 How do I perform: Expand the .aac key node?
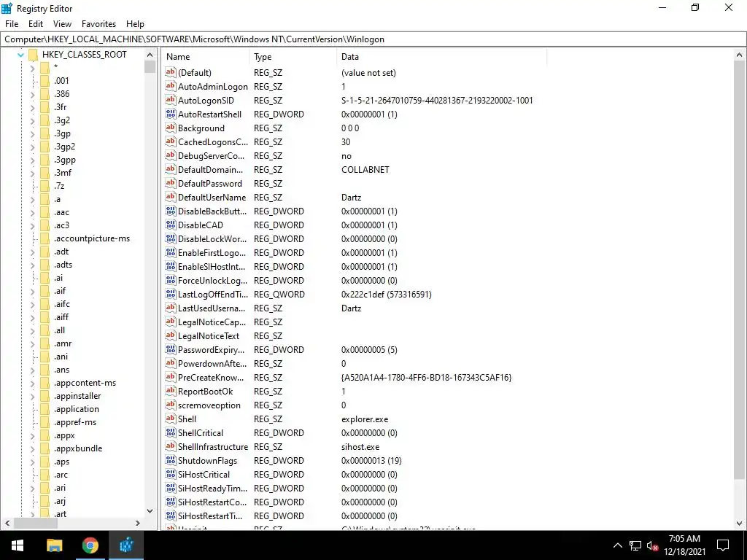(x=32, y=212)
